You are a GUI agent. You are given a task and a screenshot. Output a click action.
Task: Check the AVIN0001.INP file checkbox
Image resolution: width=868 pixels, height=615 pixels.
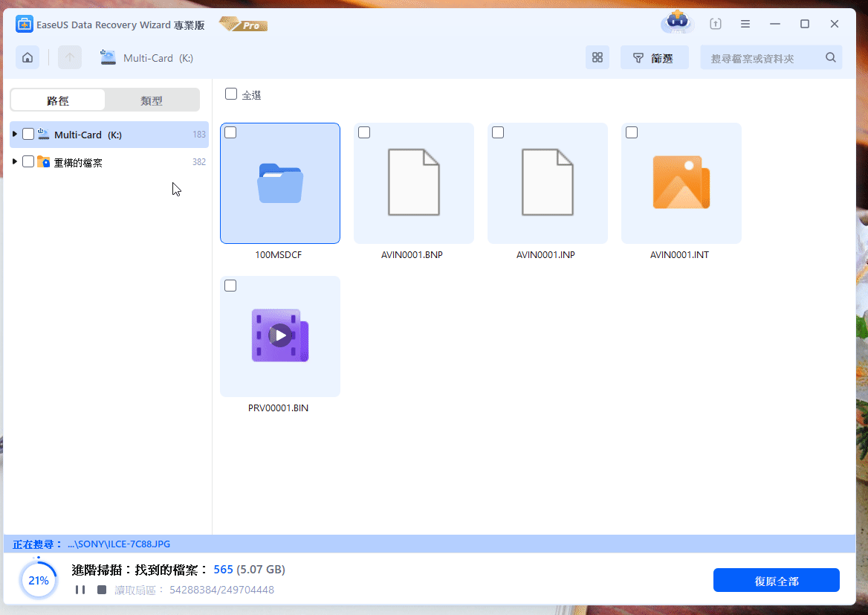pyautogui.click(x=498, y=132)
